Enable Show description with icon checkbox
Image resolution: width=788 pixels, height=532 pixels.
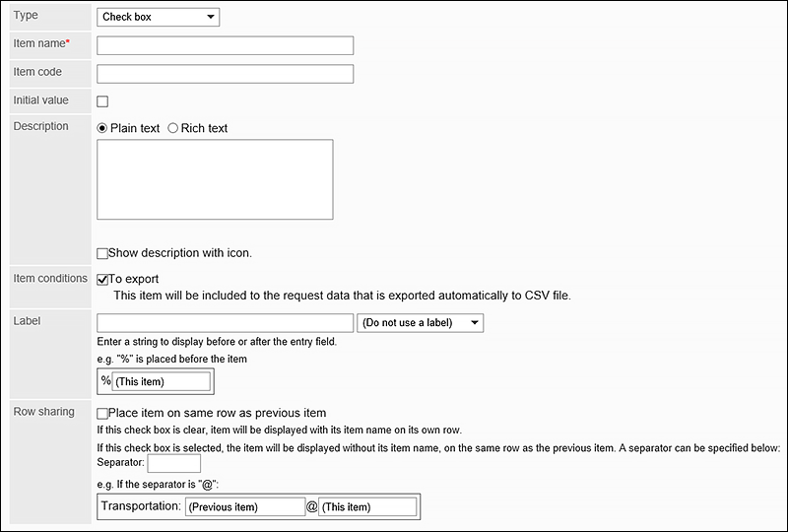click(102, 253)
